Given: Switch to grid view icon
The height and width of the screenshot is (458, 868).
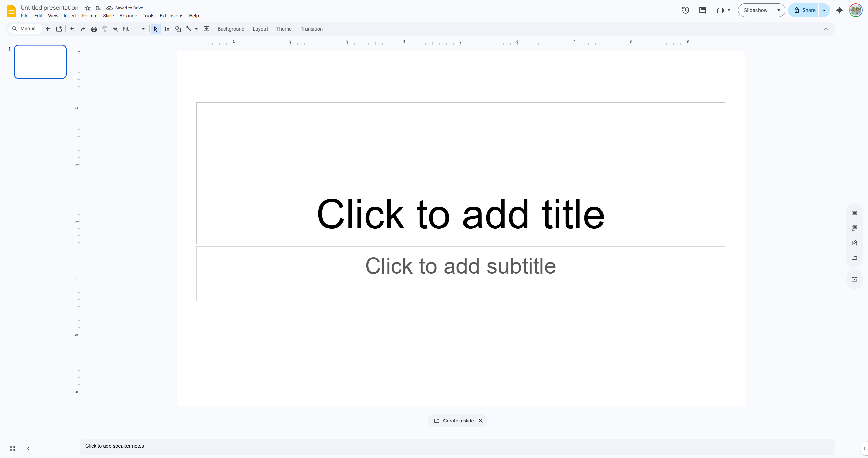Looking at the screenshot, I should point(12,449).
